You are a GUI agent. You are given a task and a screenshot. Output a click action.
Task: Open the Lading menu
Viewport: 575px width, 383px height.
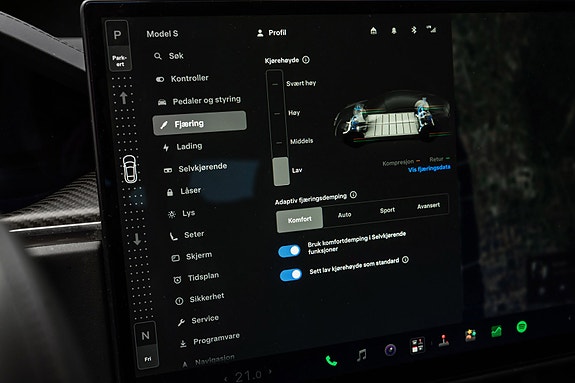(x=183, y=147)
